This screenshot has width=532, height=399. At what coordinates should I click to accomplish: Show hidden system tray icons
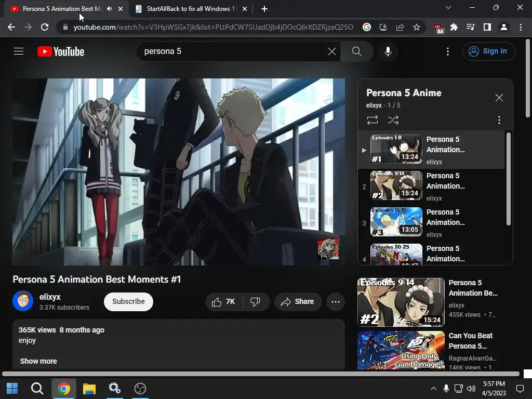(433, 388)
